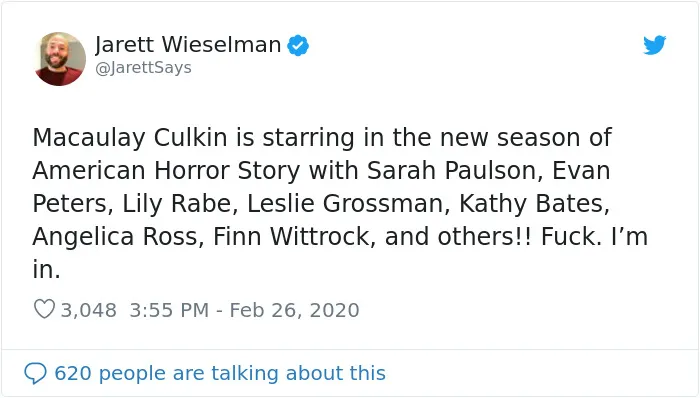Click the name Lily Rabe in tweet
Screen dimensions: 700x398
[177, 204]
